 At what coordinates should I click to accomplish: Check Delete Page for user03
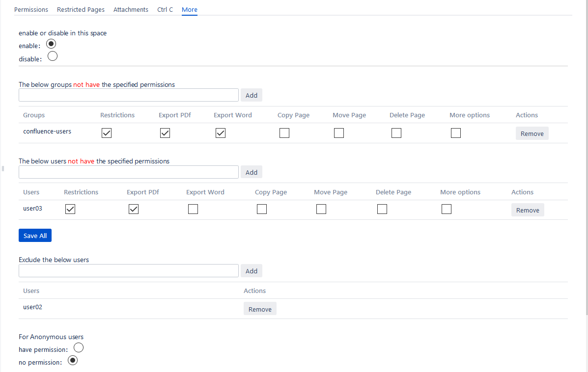[382, 209]
